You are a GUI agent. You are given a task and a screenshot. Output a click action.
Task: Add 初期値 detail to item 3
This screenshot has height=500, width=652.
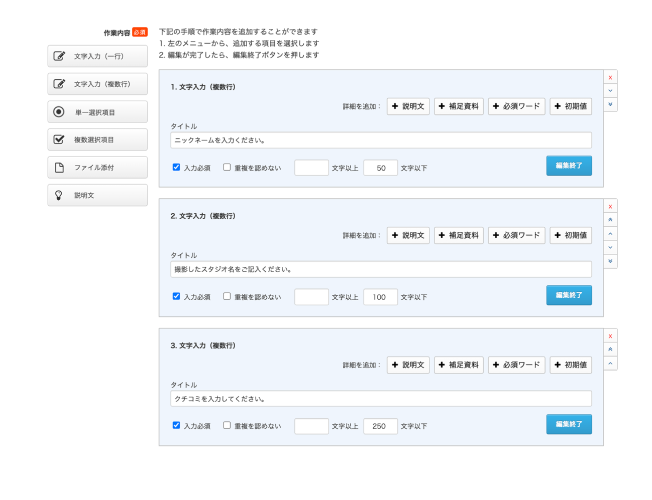(570, 365)
